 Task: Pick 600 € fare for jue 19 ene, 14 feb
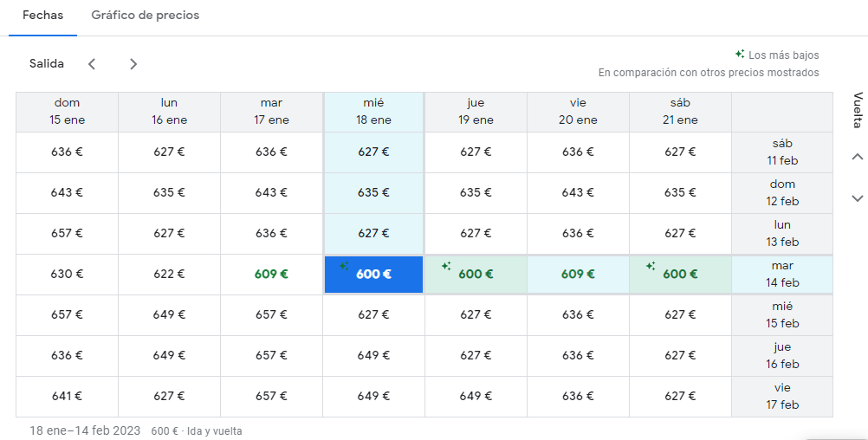tap(476, 274)
